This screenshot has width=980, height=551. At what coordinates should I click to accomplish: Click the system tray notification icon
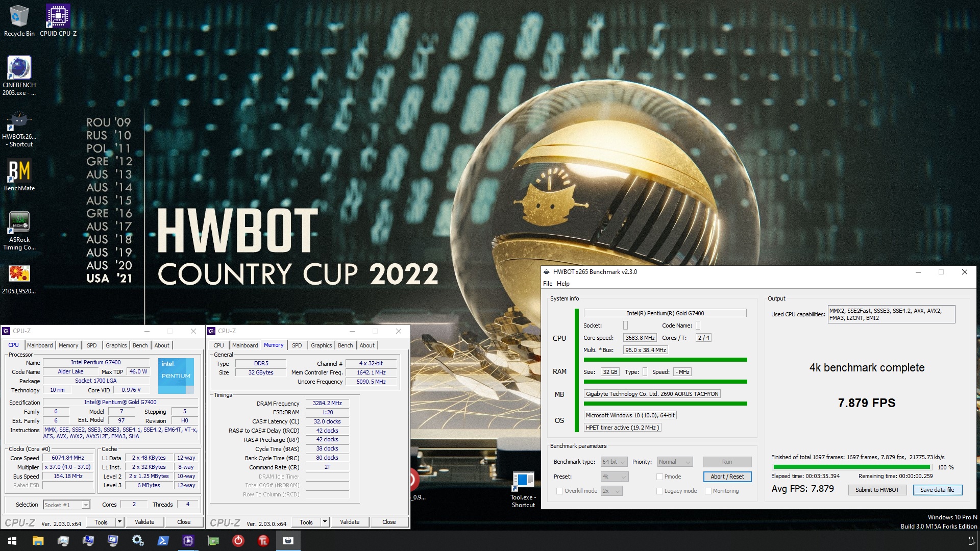coord(971,541)
